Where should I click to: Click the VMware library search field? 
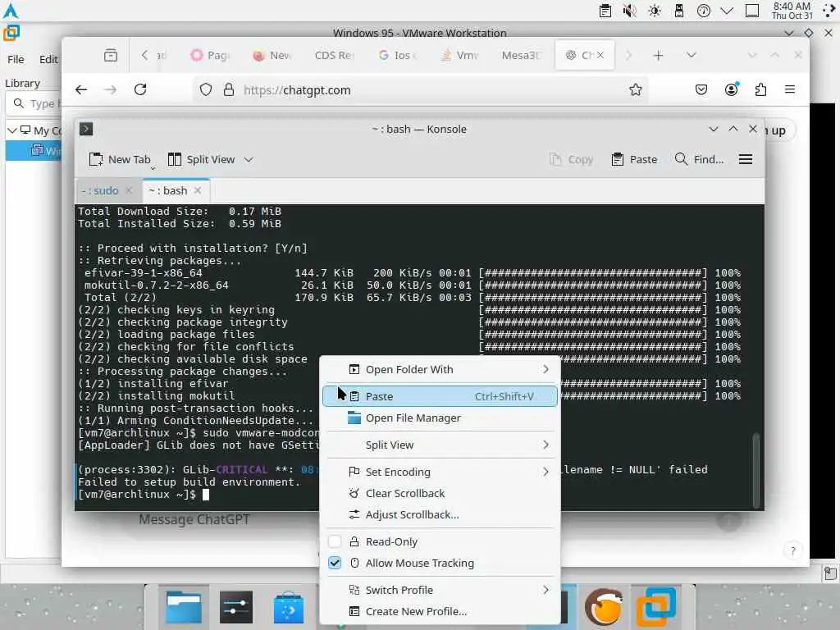[35, 103]
